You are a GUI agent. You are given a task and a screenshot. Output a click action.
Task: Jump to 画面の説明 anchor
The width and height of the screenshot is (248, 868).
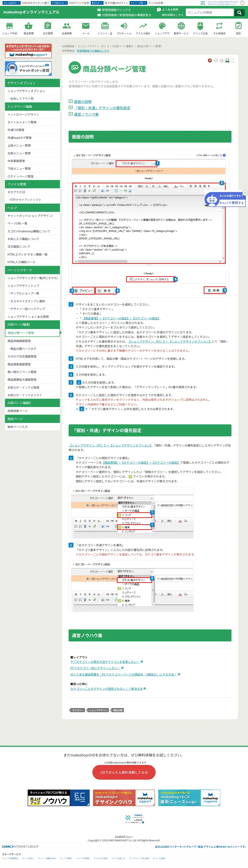83,101
